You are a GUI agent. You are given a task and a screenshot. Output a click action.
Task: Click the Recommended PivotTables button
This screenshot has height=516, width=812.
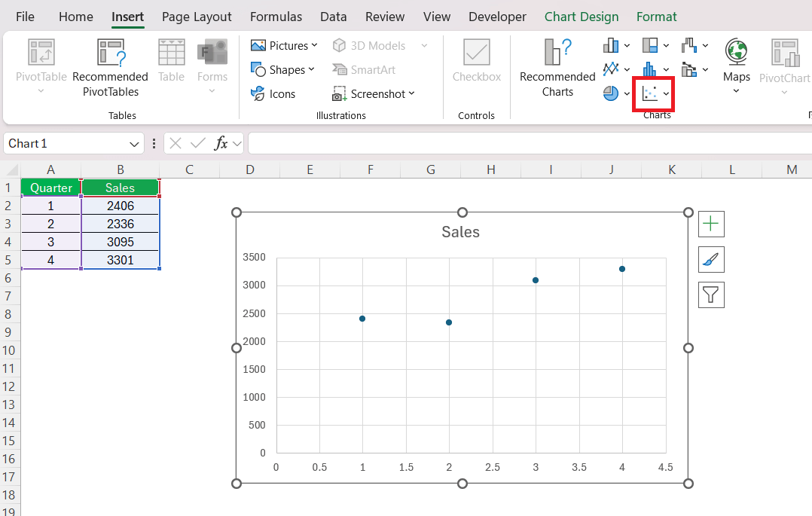[x=110, y=67]
